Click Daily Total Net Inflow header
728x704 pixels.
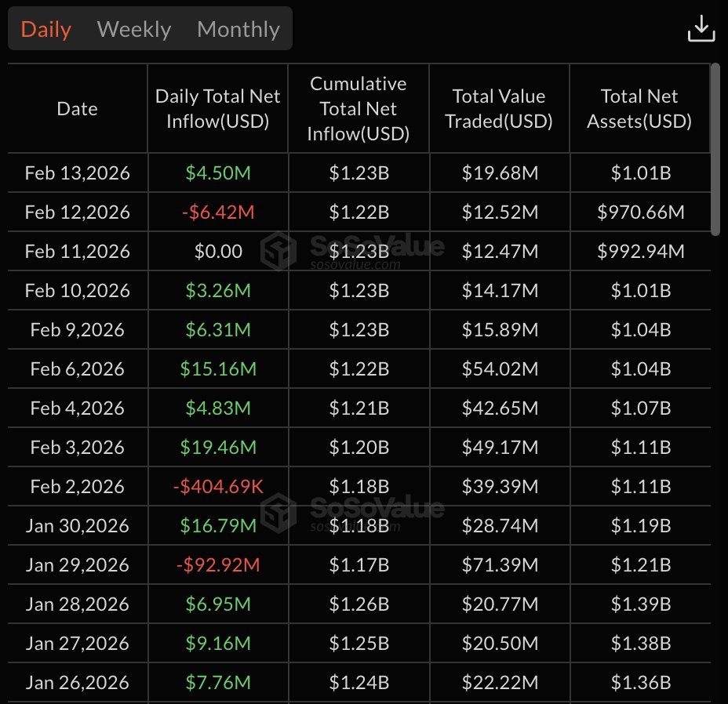218,109
